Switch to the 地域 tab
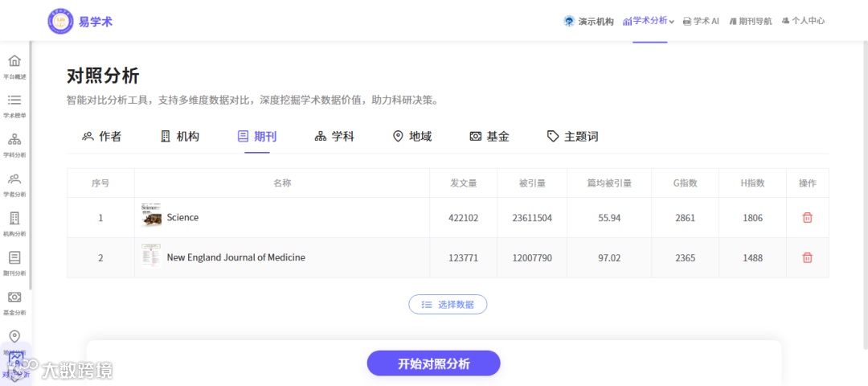Image resolution: width=868 pixels, height=386 pixels. [411, 136]
